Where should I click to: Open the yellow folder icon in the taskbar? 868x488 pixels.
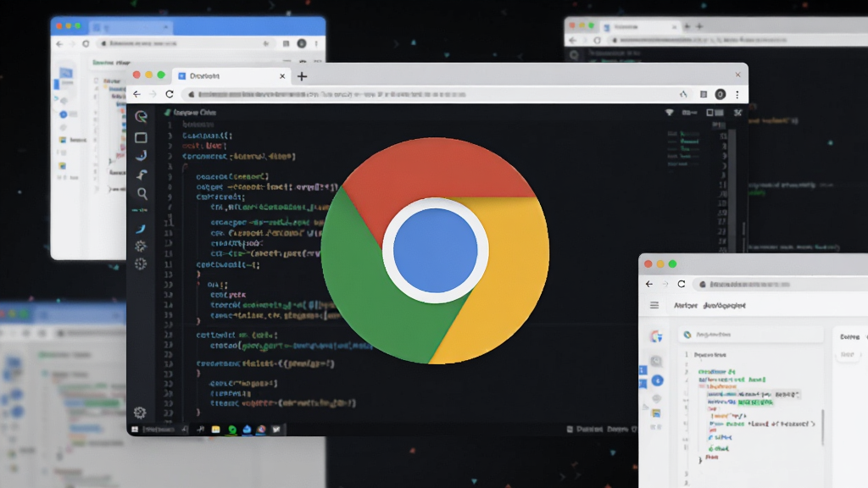[x=216, y=430]
